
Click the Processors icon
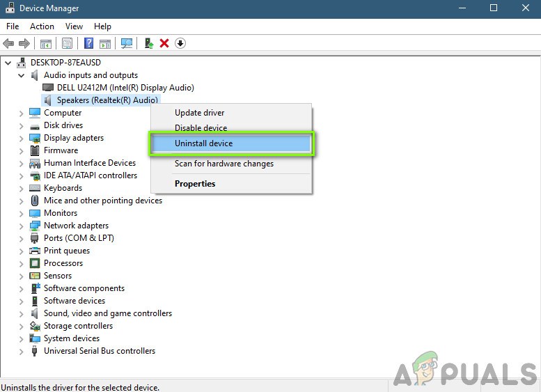35,263
